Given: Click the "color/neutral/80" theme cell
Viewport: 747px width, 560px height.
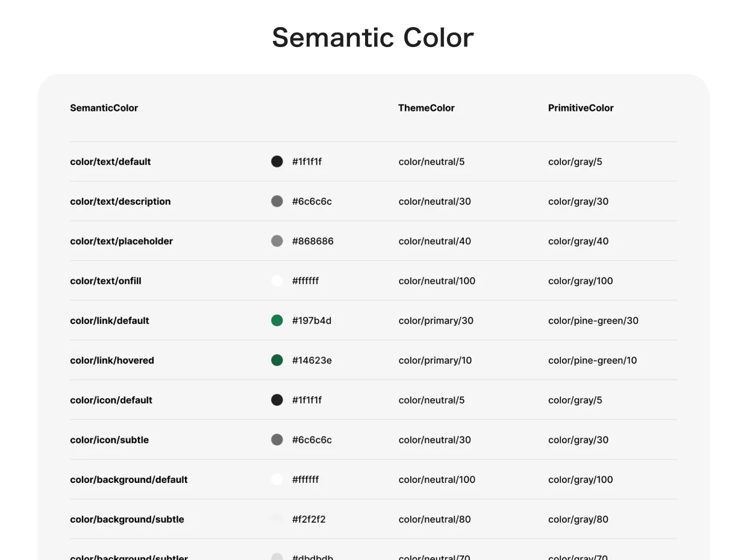Looking at the screenshot, I should point(435,519).
